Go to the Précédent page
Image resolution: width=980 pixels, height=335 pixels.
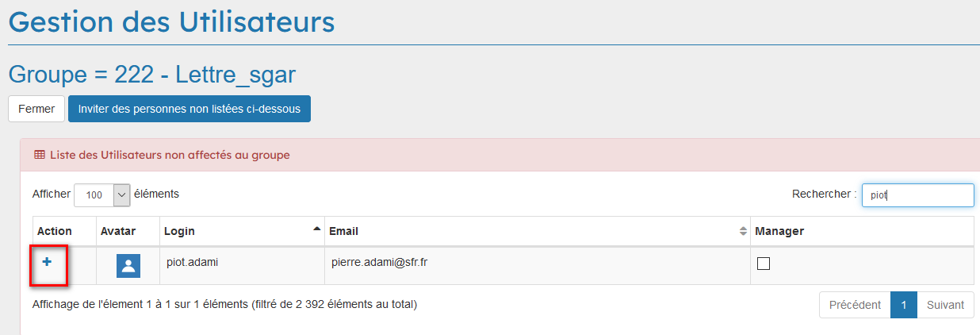(855, 305)
